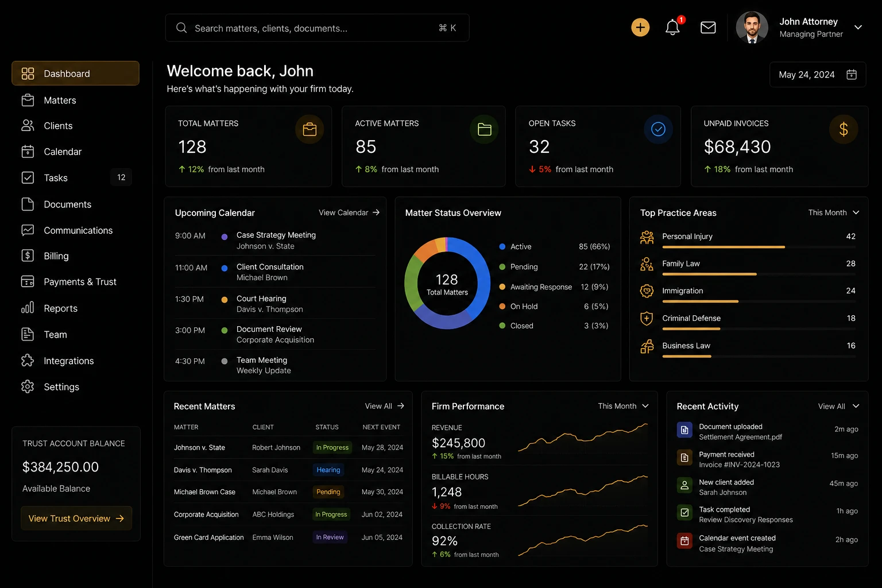
Task: Click John Attorney's profile photo
Action: 752,27
